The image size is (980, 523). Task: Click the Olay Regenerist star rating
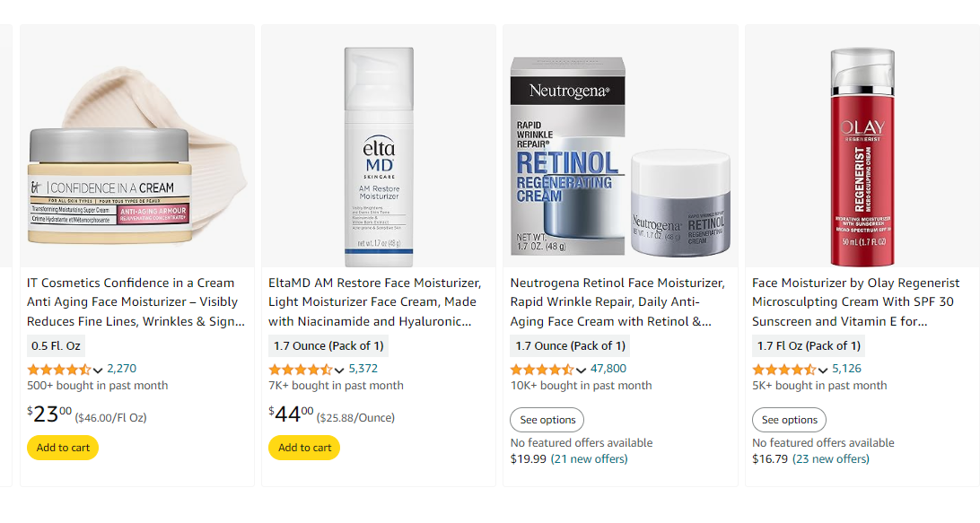783,370
